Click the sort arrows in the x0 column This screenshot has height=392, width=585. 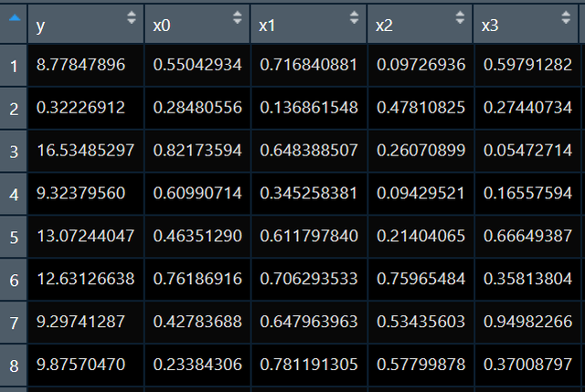[239, 17]
